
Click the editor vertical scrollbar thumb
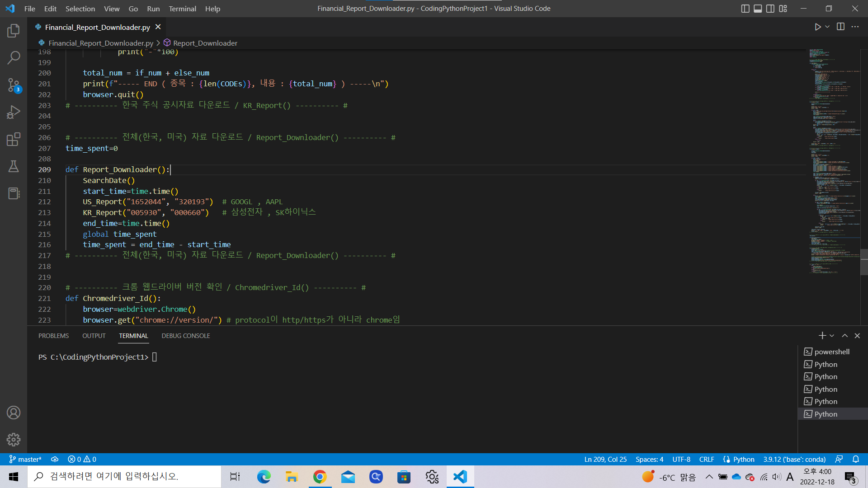[x=864, y=262]
